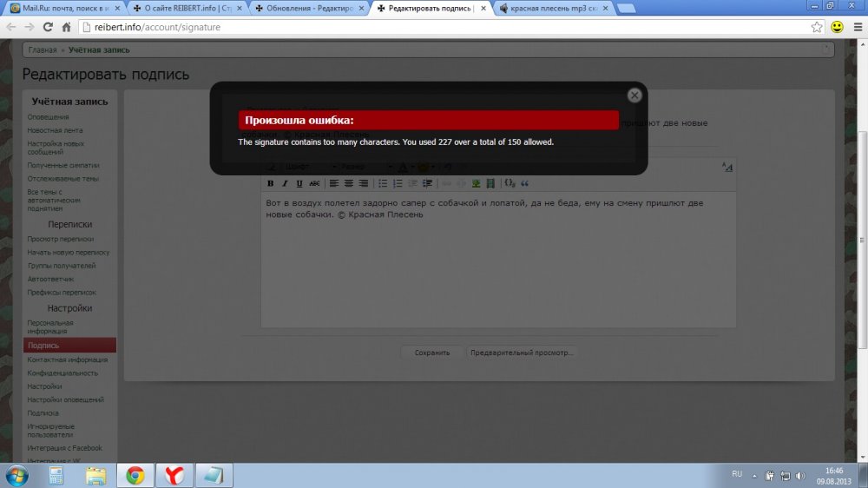This screenshot has width=868, height=488.
Task: Click inside the signature text area
Action: point(498,260)
